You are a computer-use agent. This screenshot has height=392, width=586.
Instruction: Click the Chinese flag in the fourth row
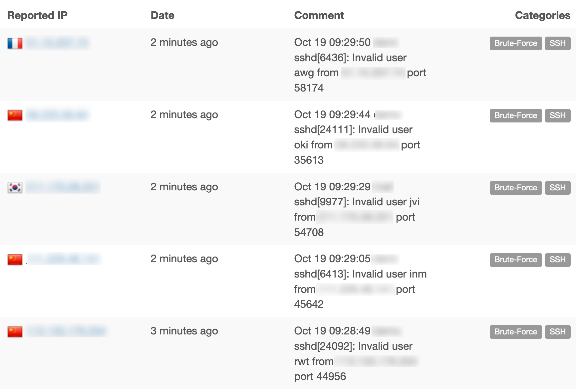(x=15, y=259)
